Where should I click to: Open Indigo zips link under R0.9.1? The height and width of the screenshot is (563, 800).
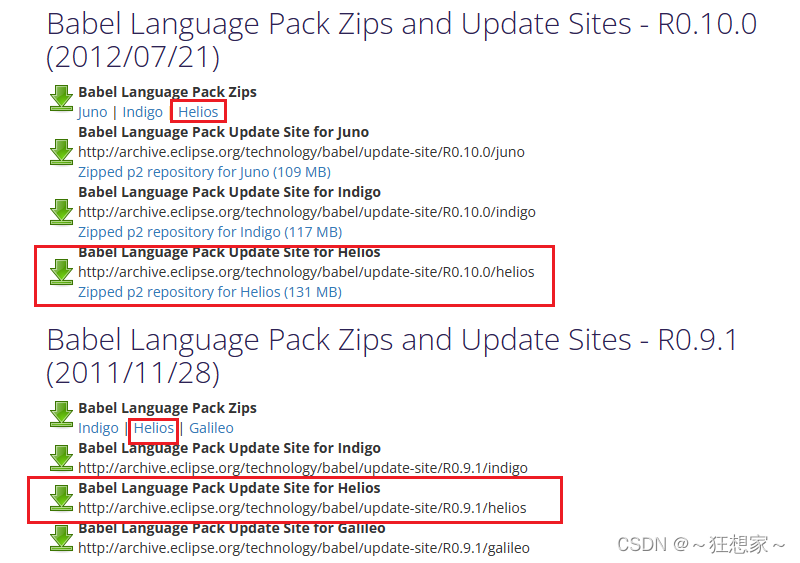tap(98, 428)
